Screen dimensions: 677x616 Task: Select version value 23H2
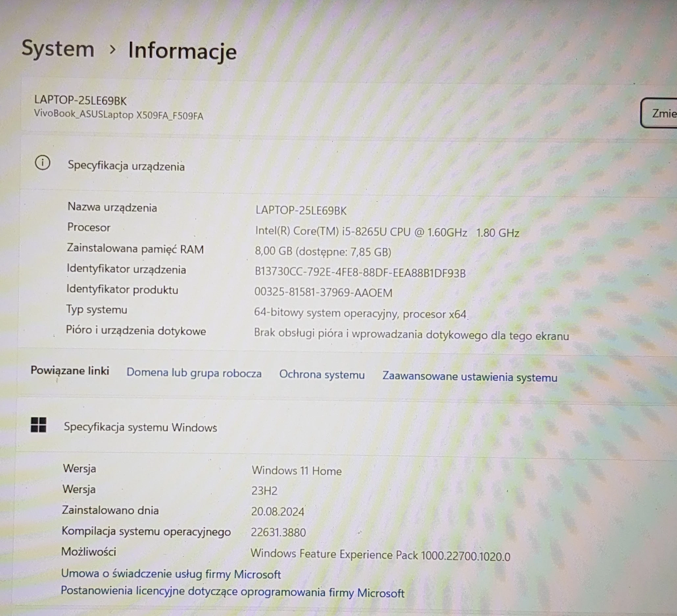[265, 491]
